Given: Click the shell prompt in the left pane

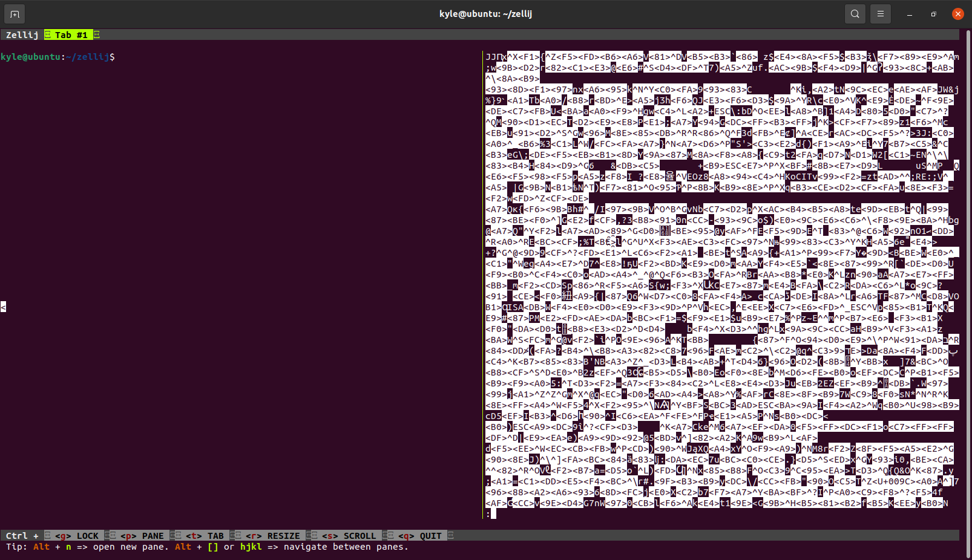Looking at the screenshot, I should (57, 56).
